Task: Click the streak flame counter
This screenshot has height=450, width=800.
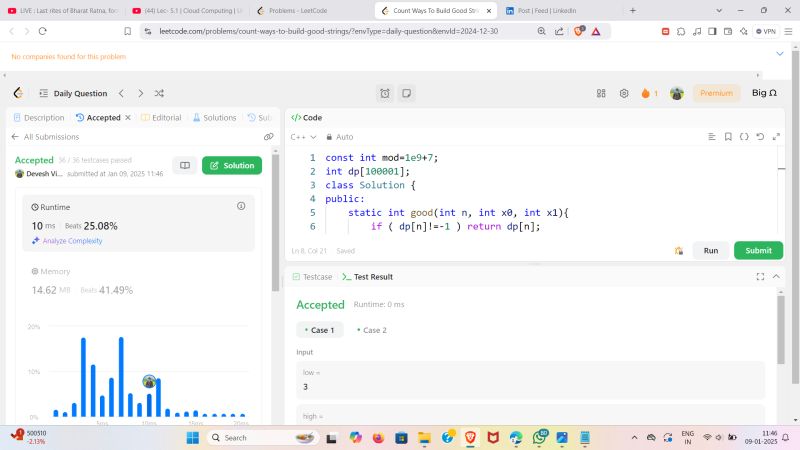Action: point(649,93)
